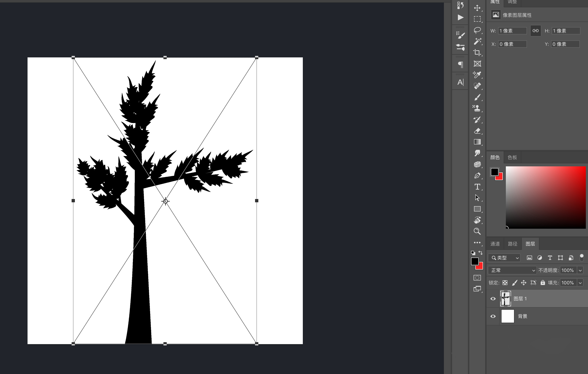Select the Pen tool
This screenshot has height=374, width=588.
477,175
